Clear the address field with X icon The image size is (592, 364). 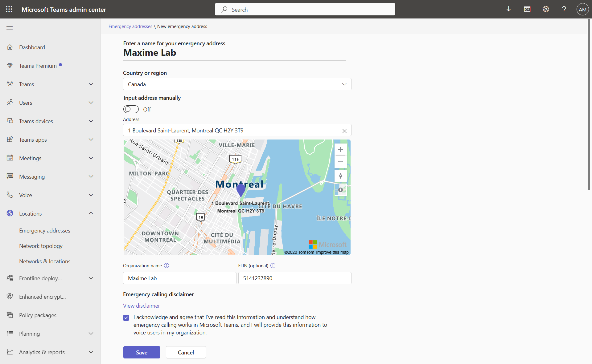pyautogui.click(x=344, y=131)
